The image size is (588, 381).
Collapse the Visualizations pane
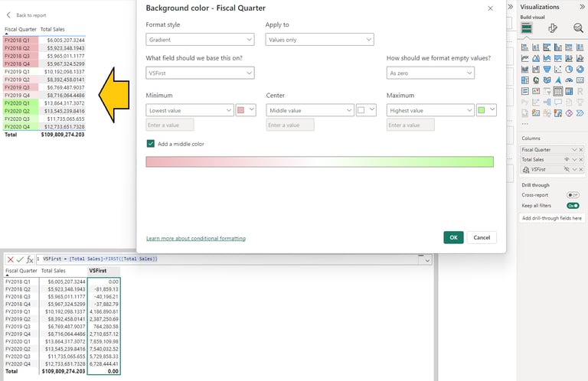pyautogui.click(x=582, y=7)
